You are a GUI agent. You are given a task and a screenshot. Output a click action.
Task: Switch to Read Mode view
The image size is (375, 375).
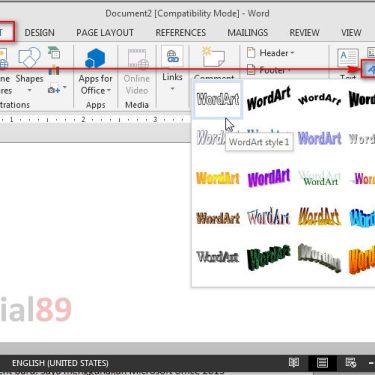[x=294, y=363]
